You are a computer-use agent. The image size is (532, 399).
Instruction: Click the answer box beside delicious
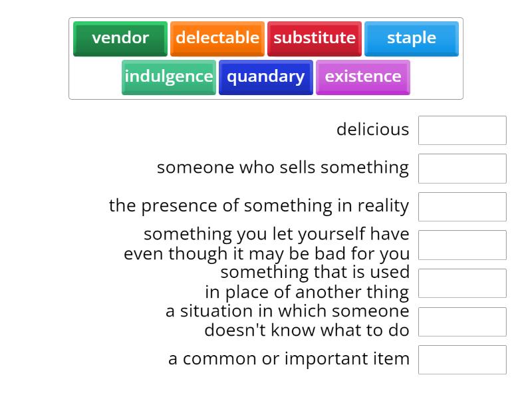coord(462,130)
